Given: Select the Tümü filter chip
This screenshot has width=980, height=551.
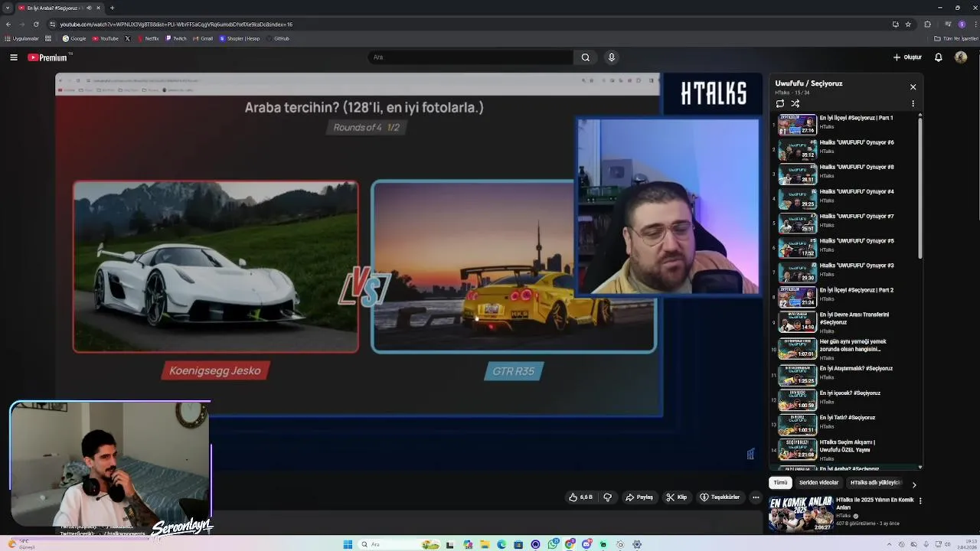Looking at the screenshot, I should pyautogui.click(x=780, y=483).
